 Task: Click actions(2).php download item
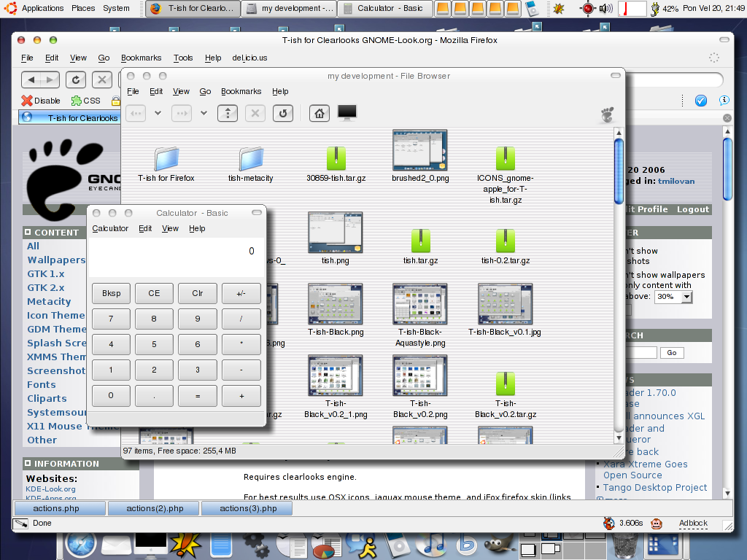pyautogui.click(x=155, y=508)
